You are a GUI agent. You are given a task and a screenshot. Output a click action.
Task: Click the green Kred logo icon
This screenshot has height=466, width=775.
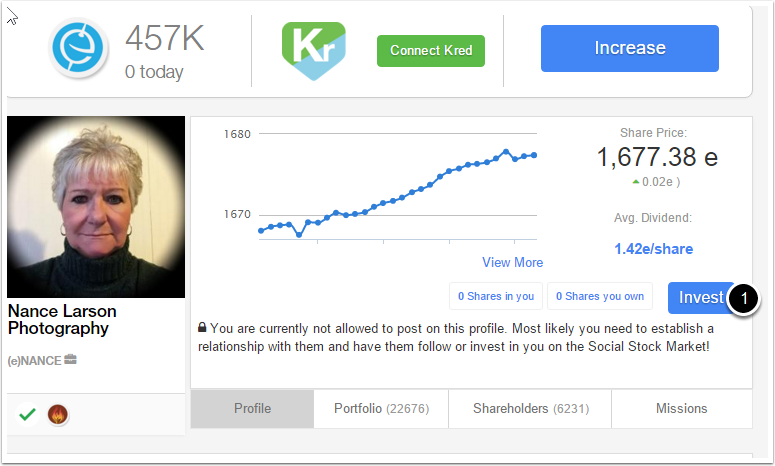pos(313,50)
